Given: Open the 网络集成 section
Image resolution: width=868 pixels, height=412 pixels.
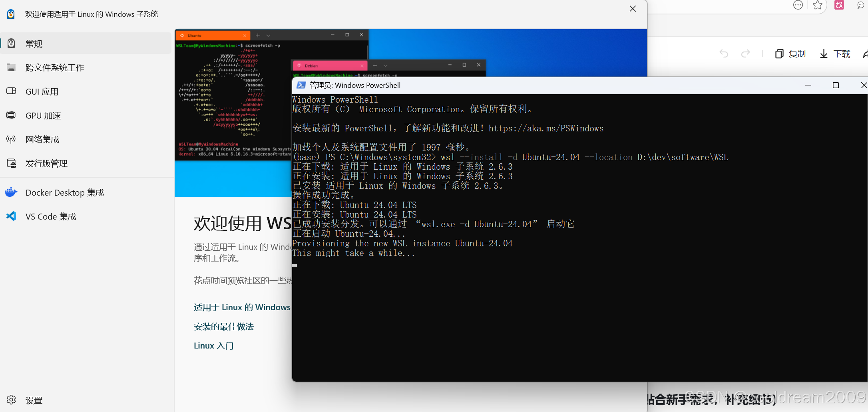Looking at the screenshot, I should 86,139.
